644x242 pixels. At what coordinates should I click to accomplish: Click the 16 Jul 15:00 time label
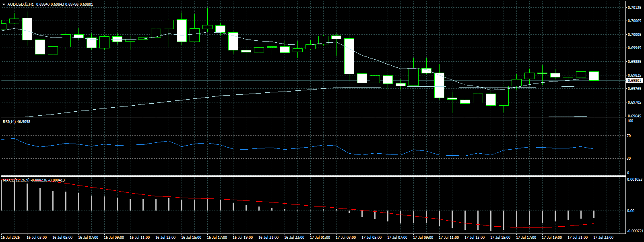[x=191, y=238]
